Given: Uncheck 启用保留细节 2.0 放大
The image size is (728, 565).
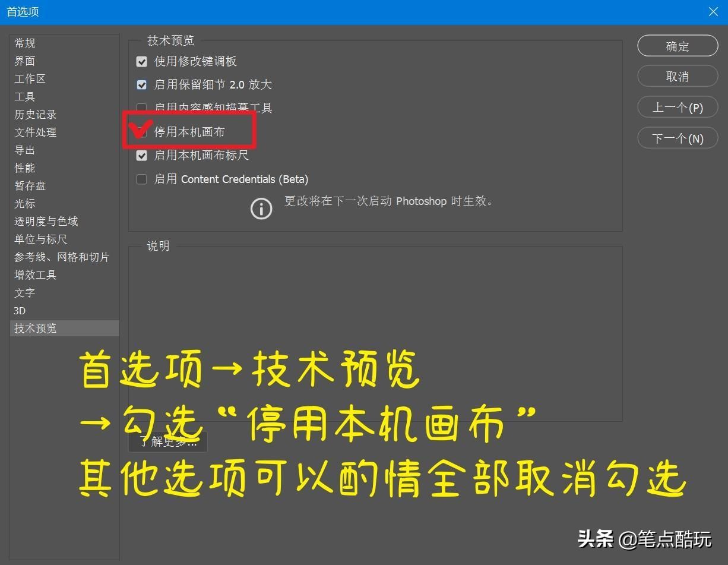Looking at the screenshot, I should pyautogui.click(x=141, y=84).
